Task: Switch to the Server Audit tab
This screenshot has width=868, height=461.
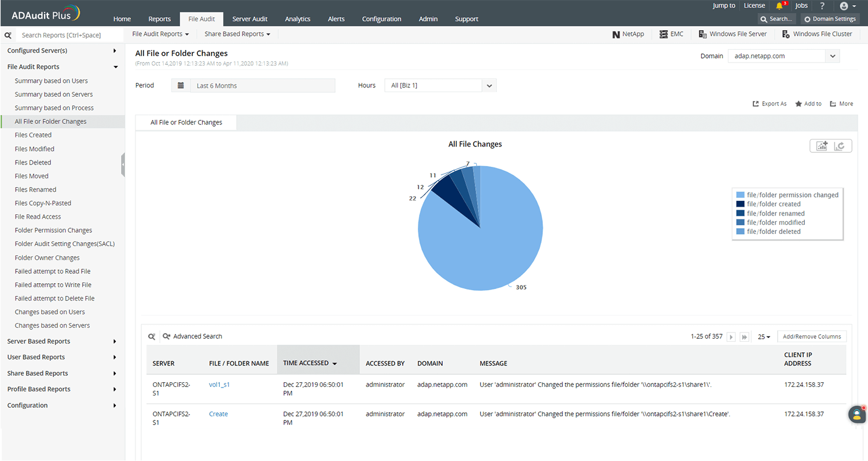Action: click(249, 19)
